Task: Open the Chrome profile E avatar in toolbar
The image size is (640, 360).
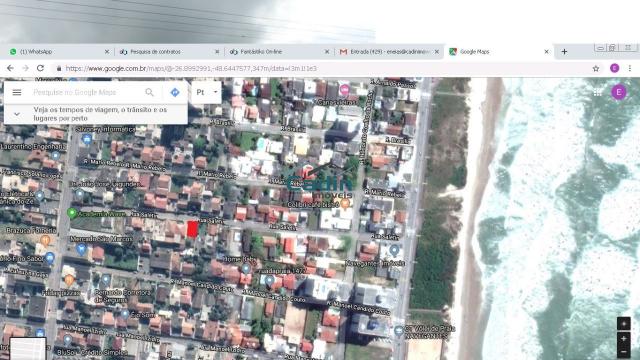Action: click(614, 68)
